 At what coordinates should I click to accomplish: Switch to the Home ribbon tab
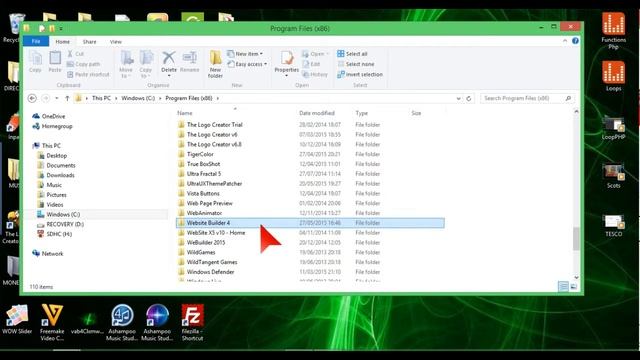62,42
